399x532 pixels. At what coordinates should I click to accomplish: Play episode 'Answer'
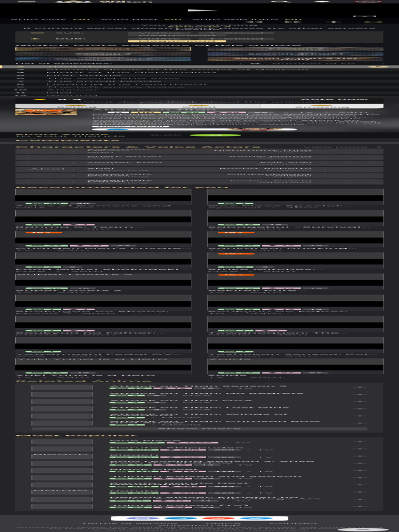point(199,89)
